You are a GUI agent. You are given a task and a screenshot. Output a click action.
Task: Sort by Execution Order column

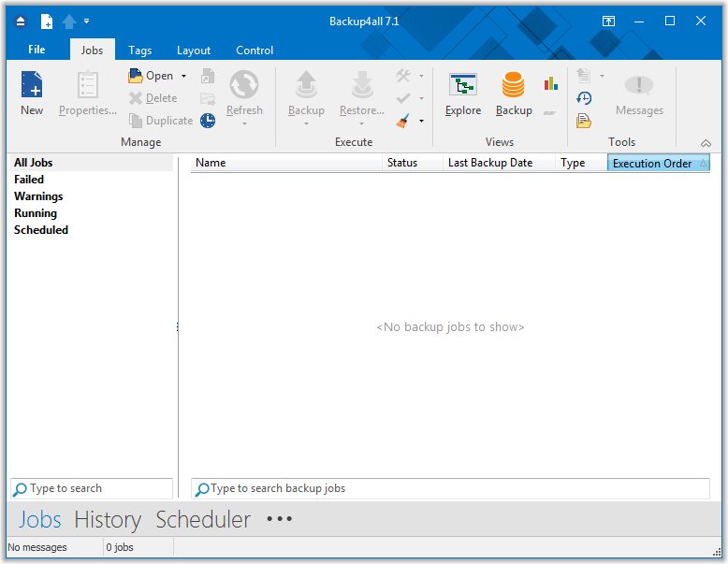pos(659,164)
